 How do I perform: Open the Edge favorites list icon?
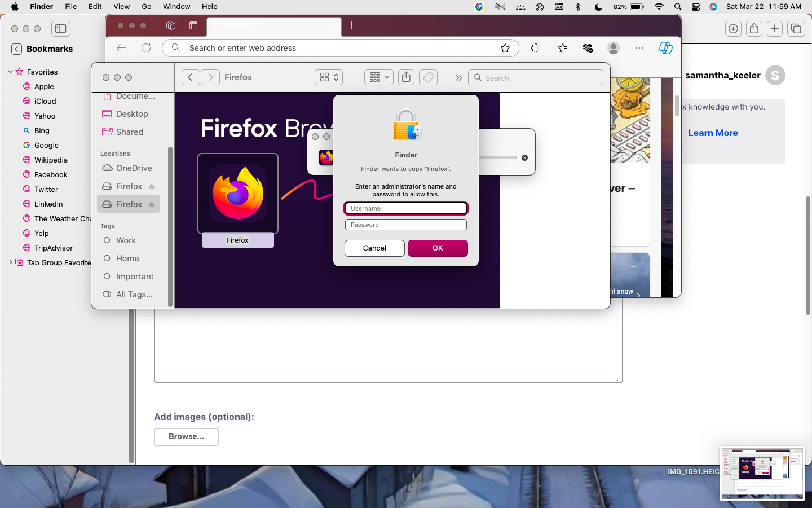pyautogui.click(x=563, y=48)
